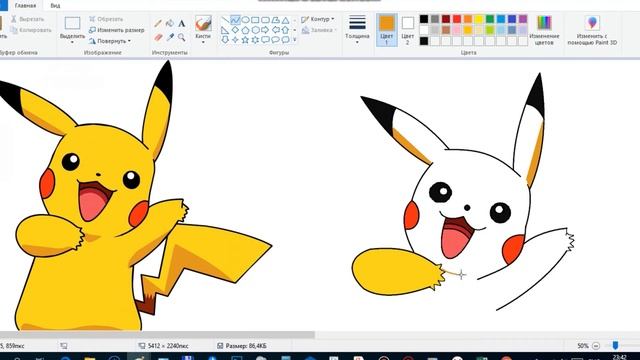
Task: Pick the red color swatch
Action: [457, 19]
